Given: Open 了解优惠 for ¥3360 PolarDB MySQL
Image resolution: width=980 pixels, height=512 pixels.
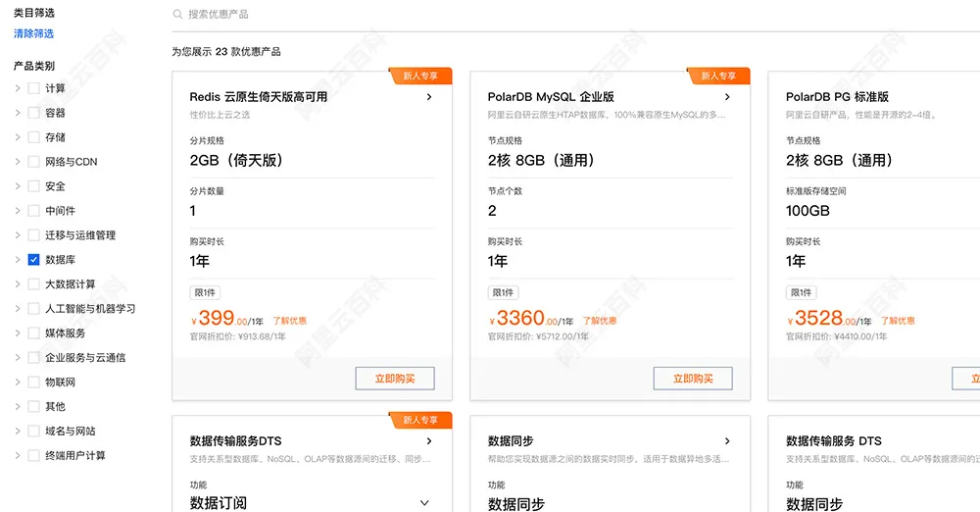Looking at the screenshot, I should 600,321.
